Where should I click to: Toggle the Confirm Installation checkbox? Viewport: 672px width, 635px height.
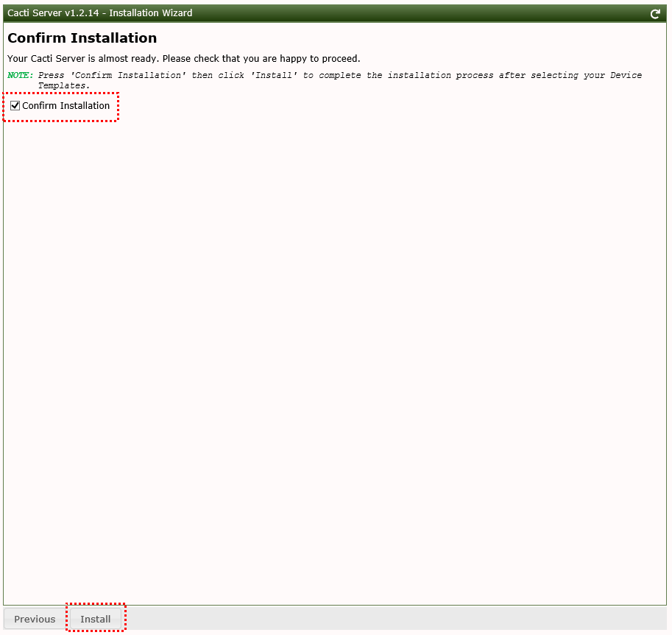point(15,105)
